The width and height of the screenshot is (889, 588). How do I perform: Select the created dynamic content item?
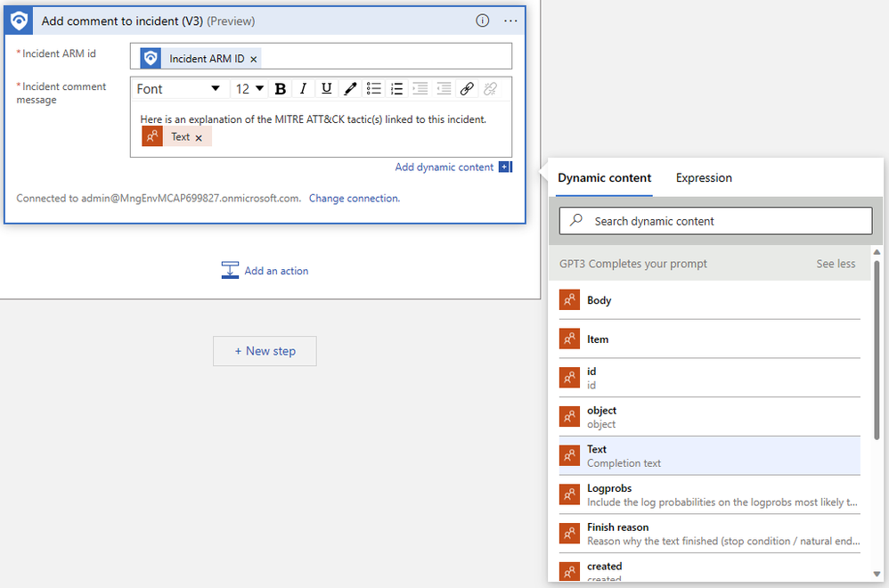click(709, 568)
